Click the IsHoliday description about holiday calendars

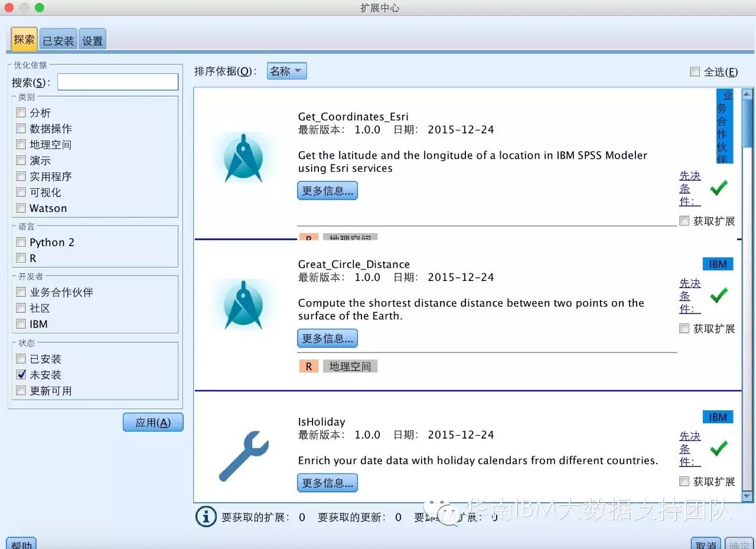click(x=478, y=460)
